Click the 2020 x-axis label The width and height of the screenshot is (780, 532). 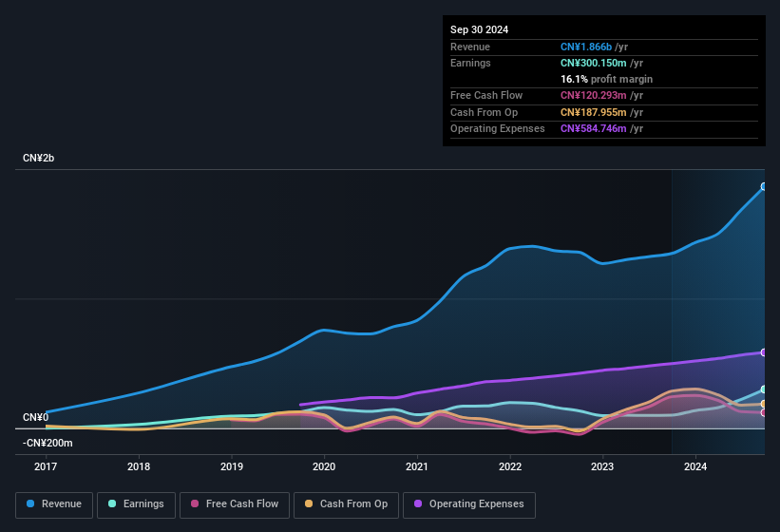(324, 466)
